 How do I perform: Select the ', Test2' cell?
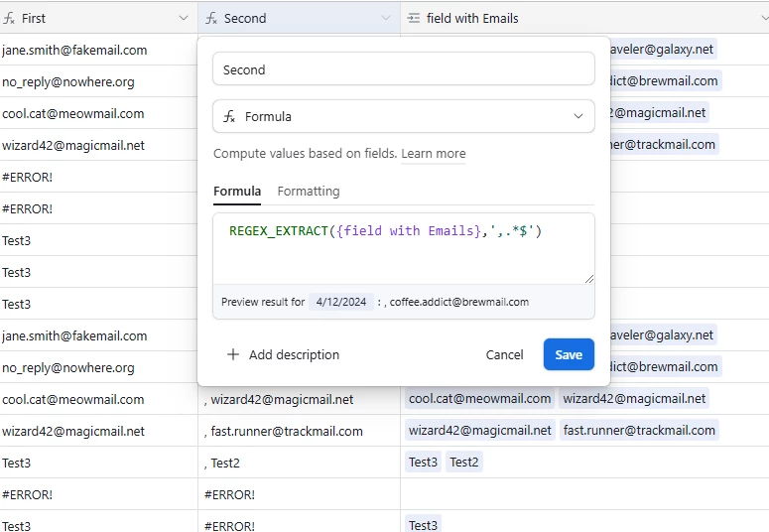[x=299, y=463]
